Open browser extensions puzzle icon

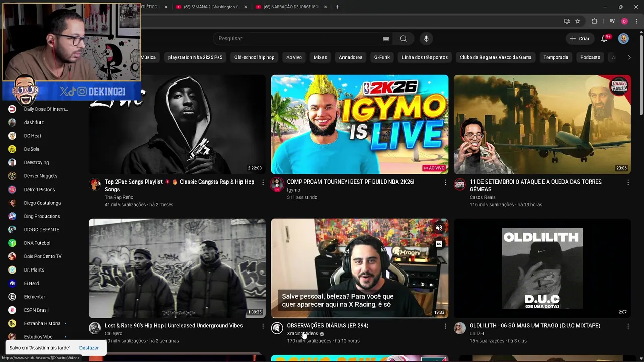[595, 21]
